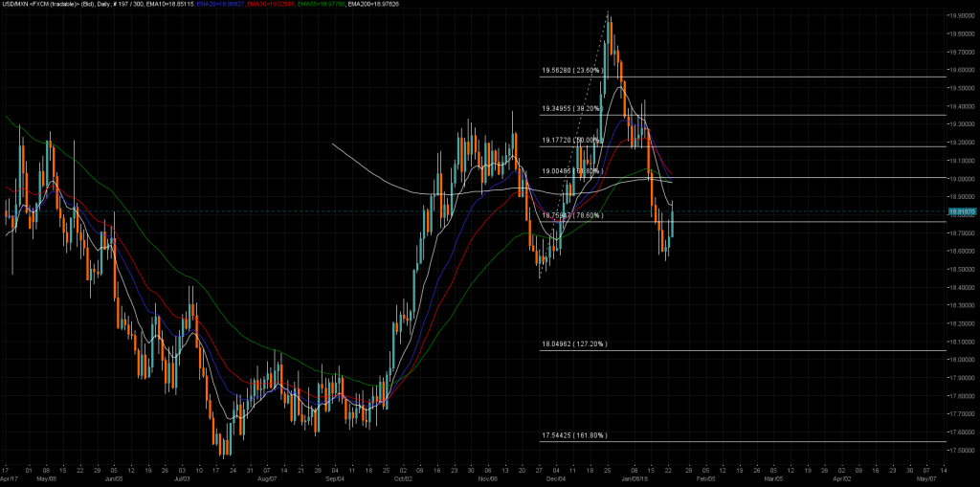The width and height of the screenshot is (980, 487).
Task: Click the 23.60% Fibonacci level label
Action: point(570,71)
